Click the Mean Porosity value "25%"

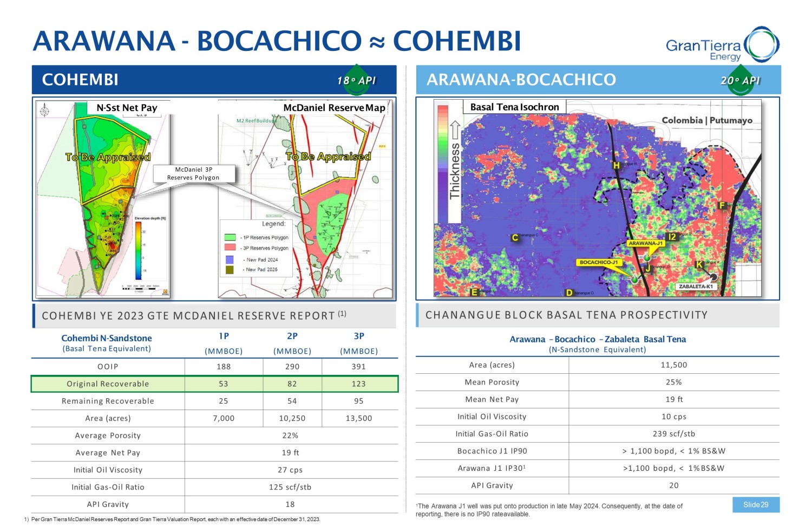[x=674, y=382]
